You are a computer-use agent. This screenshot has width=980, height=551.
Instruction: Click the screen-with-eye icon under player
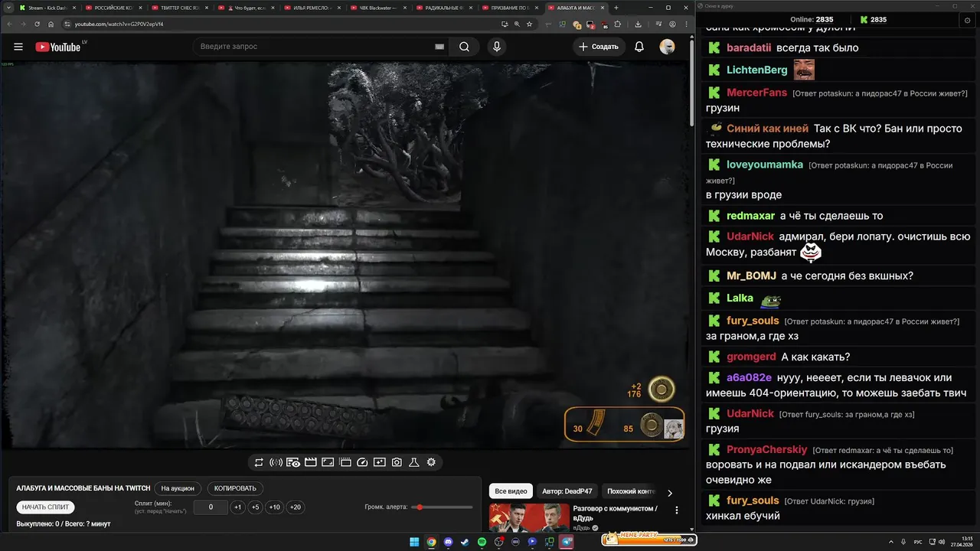293,462
